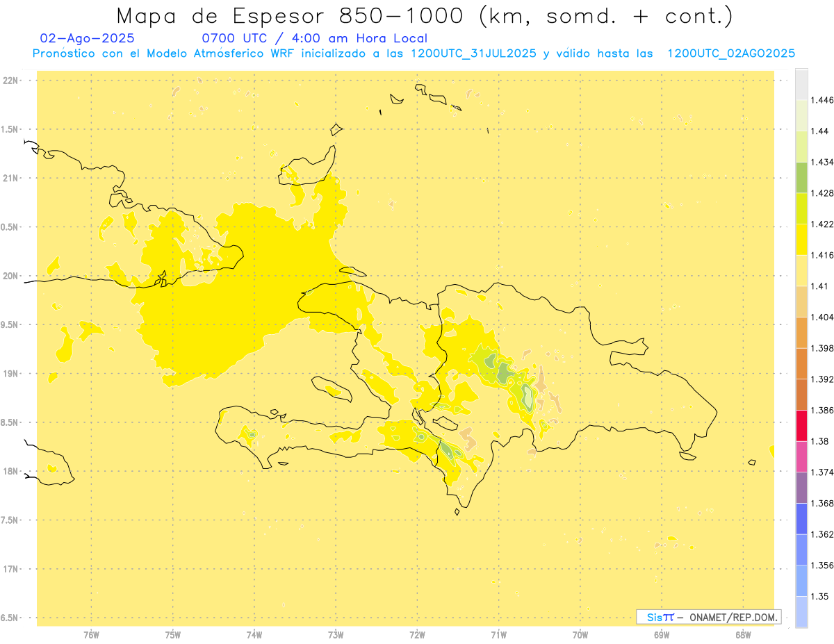Click the orange legend swatch between 1.398 and 1.404
The image size is (834, 644).
[x=801, y=333]
